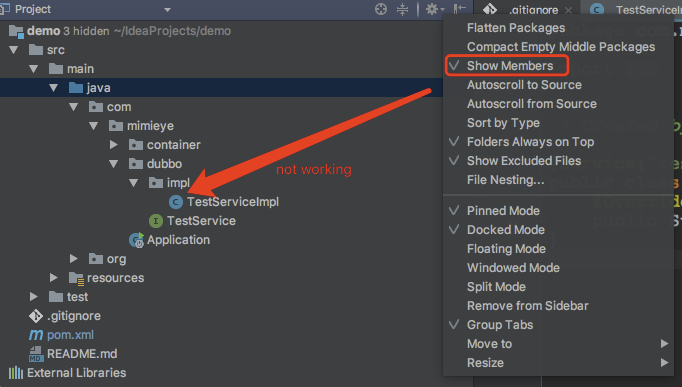Collapse the com package node

coord(74,107)
